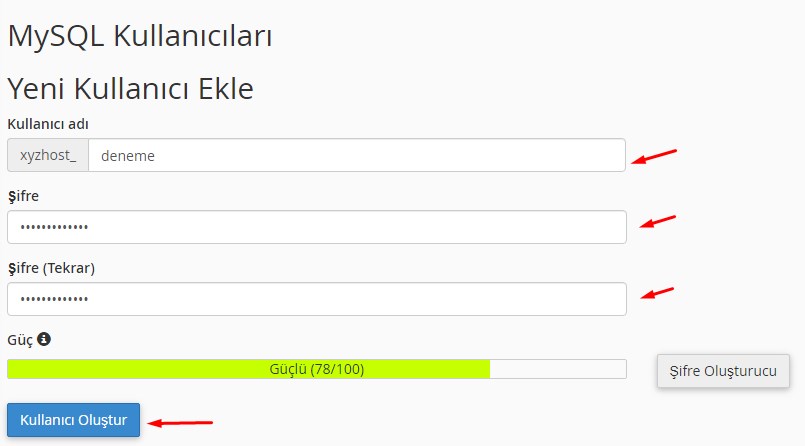Select the Şifre password input field
The width and height of the screenshot is (805, 446).
(316, 227)
